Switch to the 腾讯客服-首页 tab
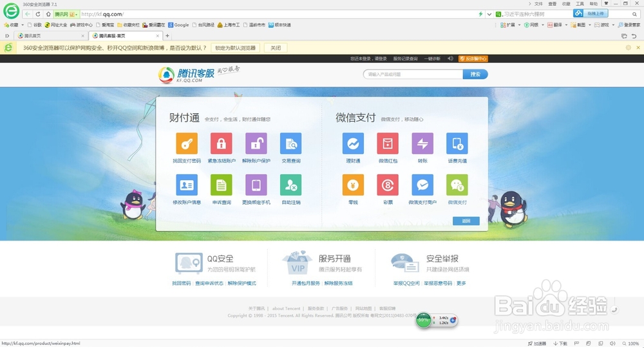644x348 pixels. pyautogui.click(x=126, y=36)
